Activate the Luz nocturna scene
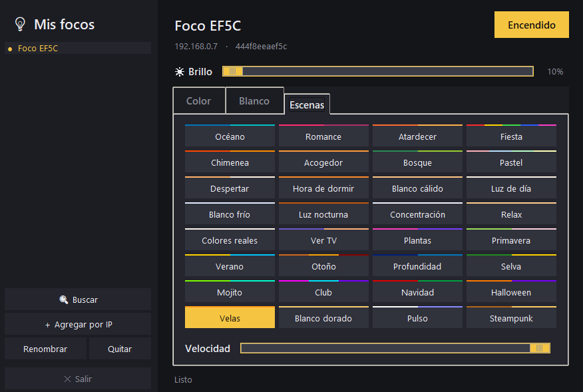The image size is (583, 392). click(x=323, y=214)
